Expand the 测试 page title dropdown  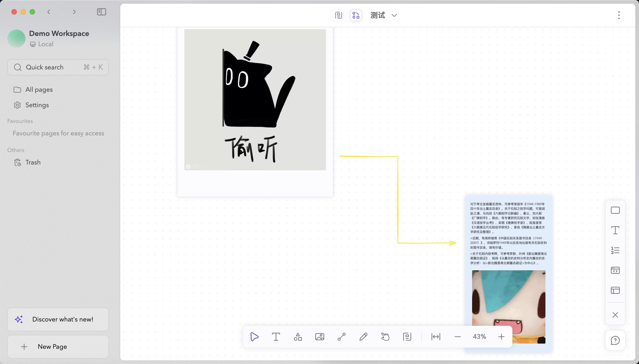tap(394, 15)
